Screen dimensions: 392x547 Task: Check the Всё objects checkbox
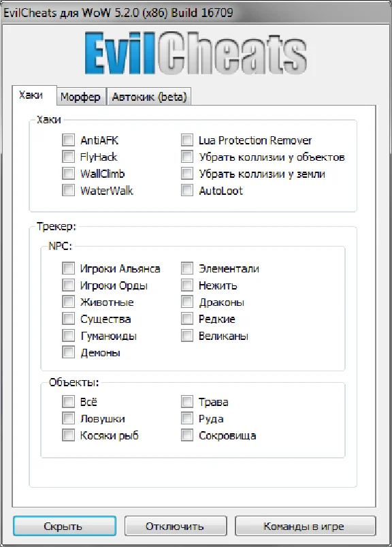[68, 401]
